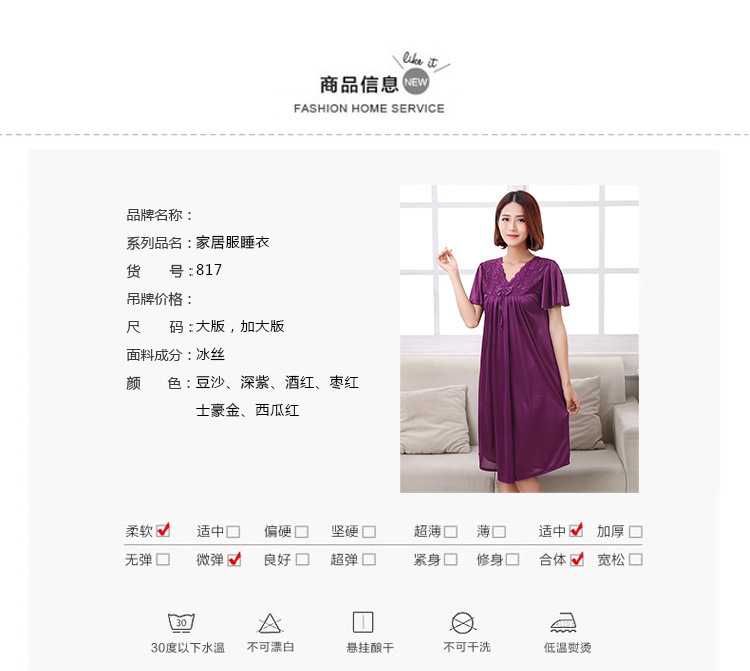This screenshot has height=671, width=750.
Task: Check the 宽松 checkbox
Action: [x=636, y=559]
